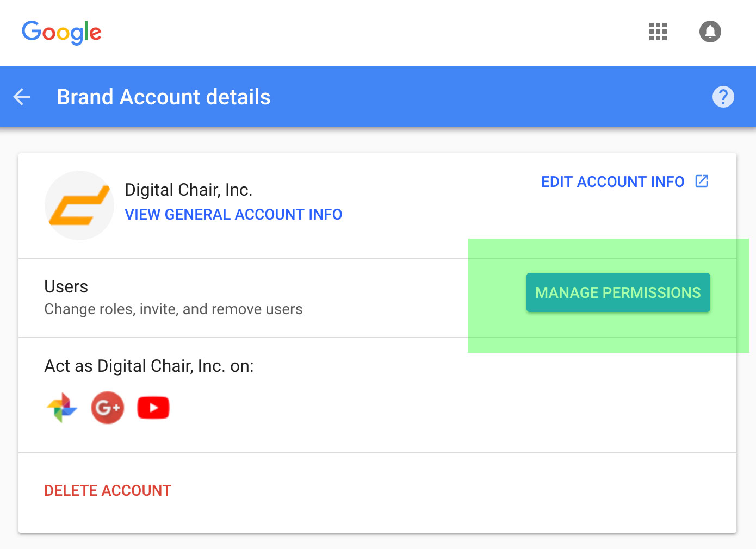Select the 'Digital Chair, Inc.' account name
The height and width of the screenshot is (549, 756).
189,190
